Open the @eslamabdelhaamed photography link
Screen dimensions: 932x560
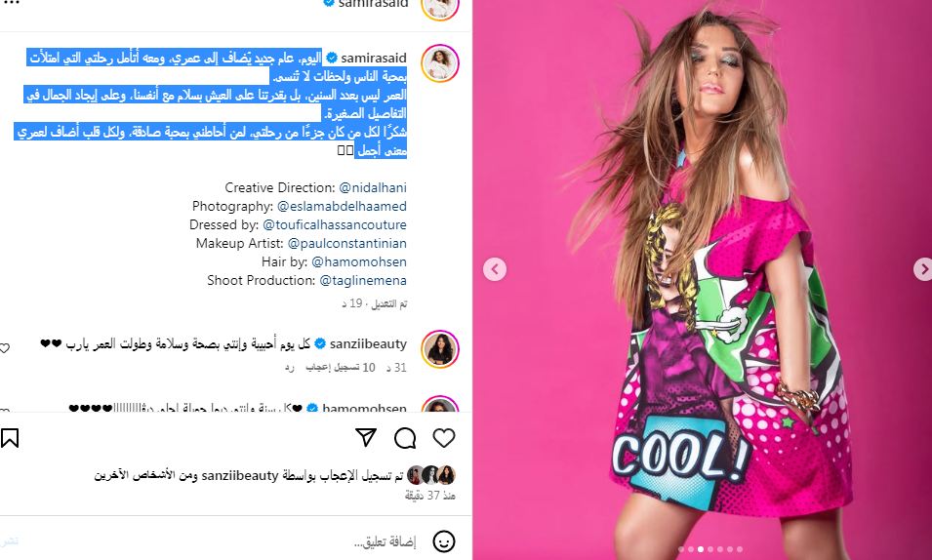point(342,206)
